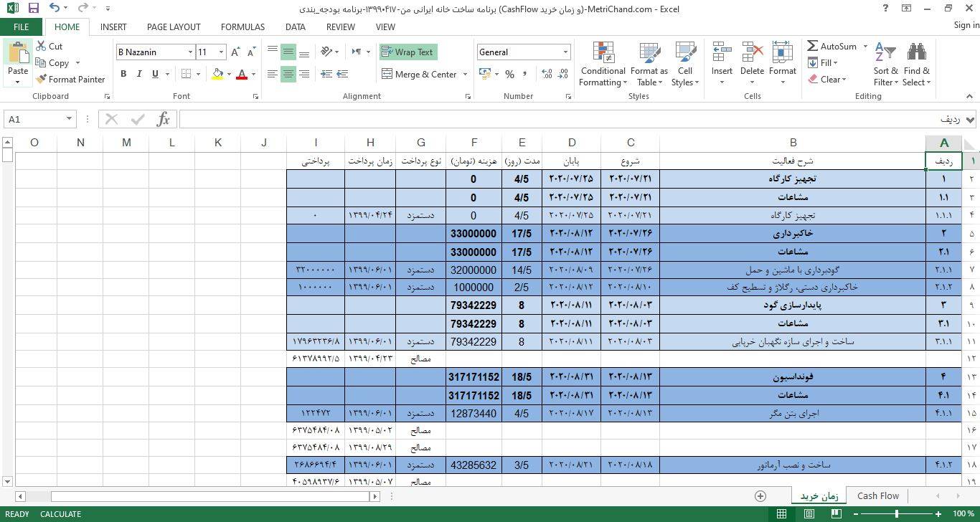The width and height of the screenshot is (980, 522).
Task: Click the Format Painter brush
Action: tap(70, 79)
